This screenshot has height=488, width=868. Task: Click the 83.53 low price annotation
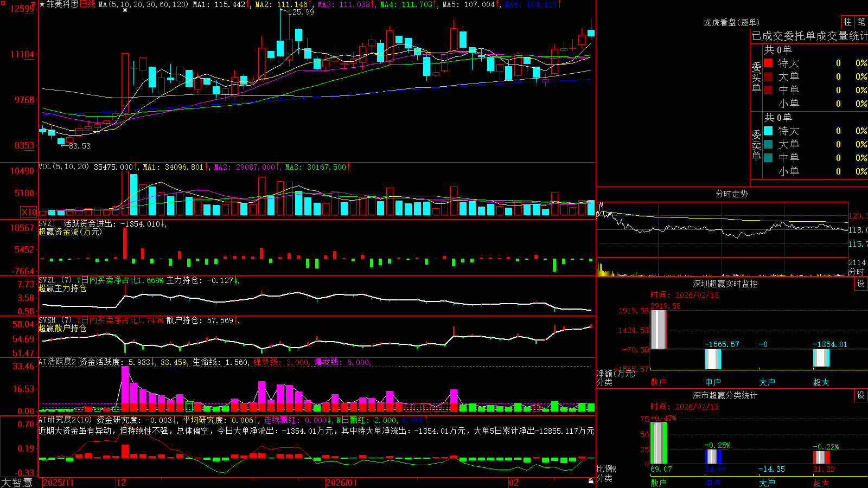80,146
